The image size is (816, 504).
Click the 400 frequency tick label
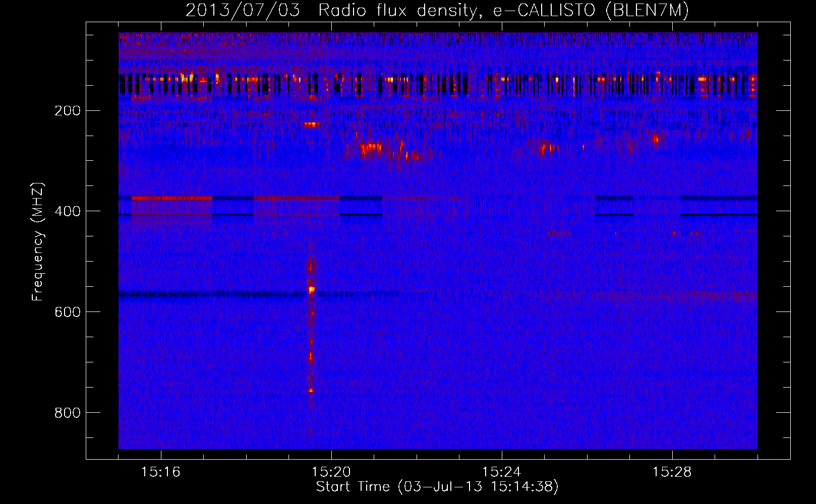point(67,211)
